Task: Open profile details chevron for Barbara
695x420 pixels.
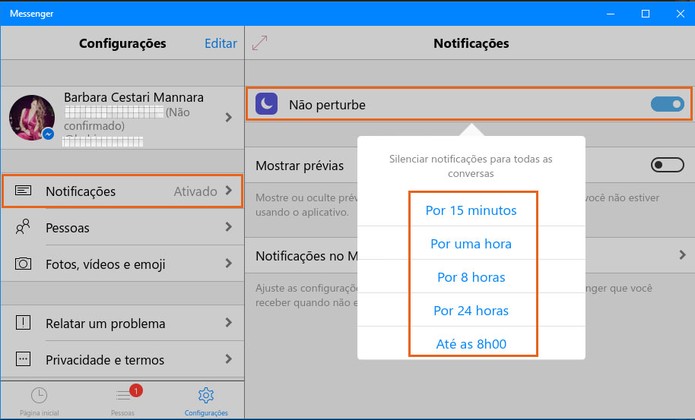Action: (x=229, y=117)
